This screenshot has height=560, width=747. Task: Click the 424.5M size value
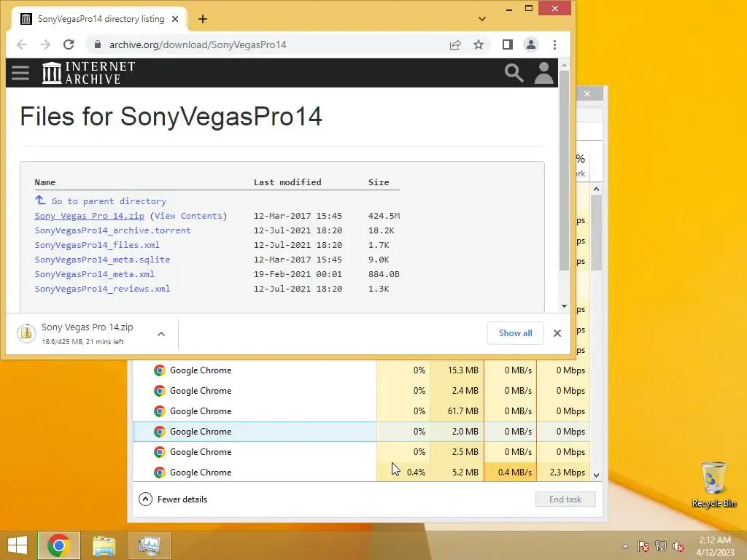point(384,216)
